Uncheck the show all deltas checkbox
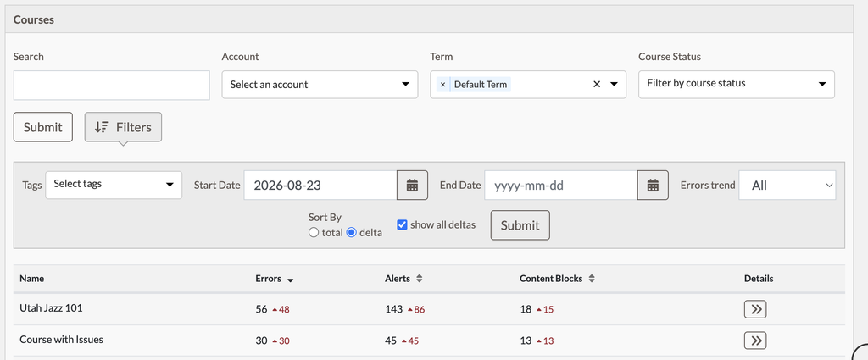 coord(402,225)
